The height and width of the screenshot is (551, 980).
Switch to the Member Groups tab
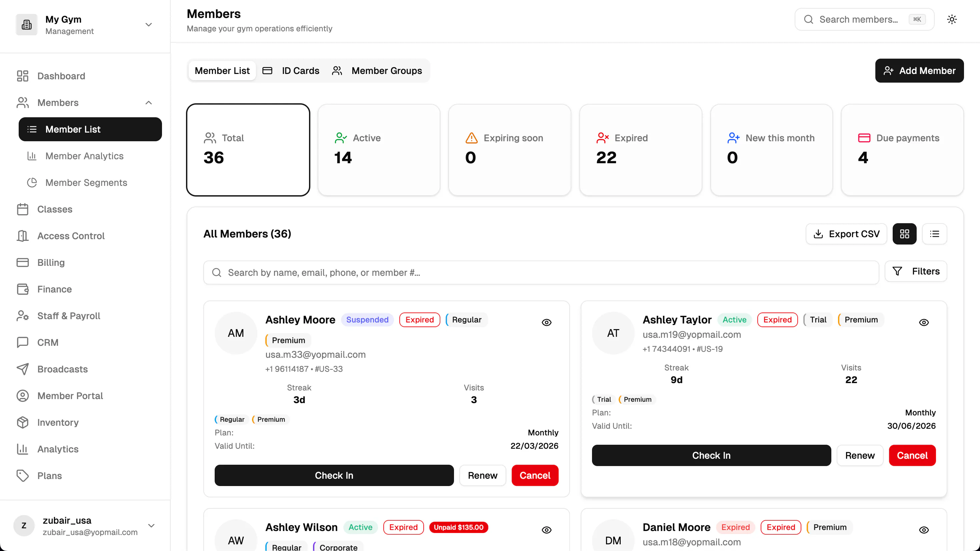tap(377, 71)
